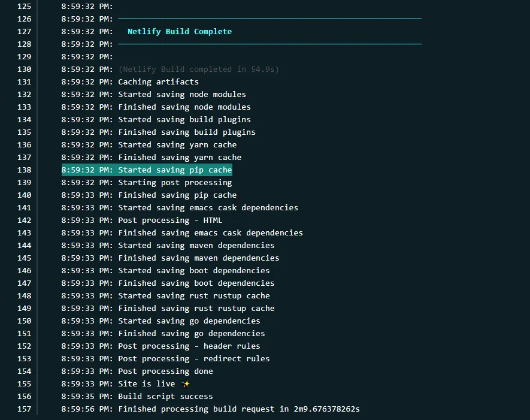Viewport: 530px width, 420px height.
Task: Click 'Post processing done' log line
Action: coord(137,371)
